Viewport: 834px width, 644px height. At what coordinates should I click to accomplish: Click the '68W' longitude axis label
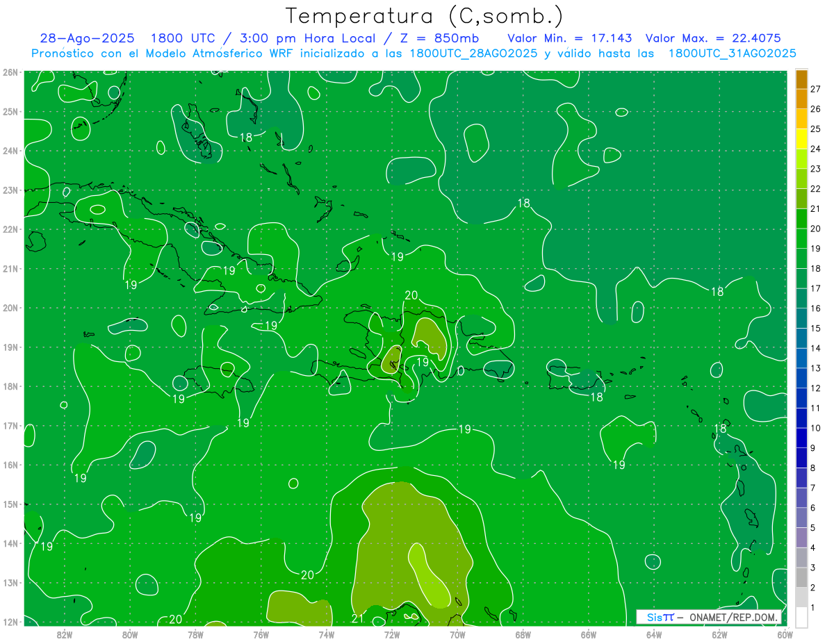coord(523,634)
